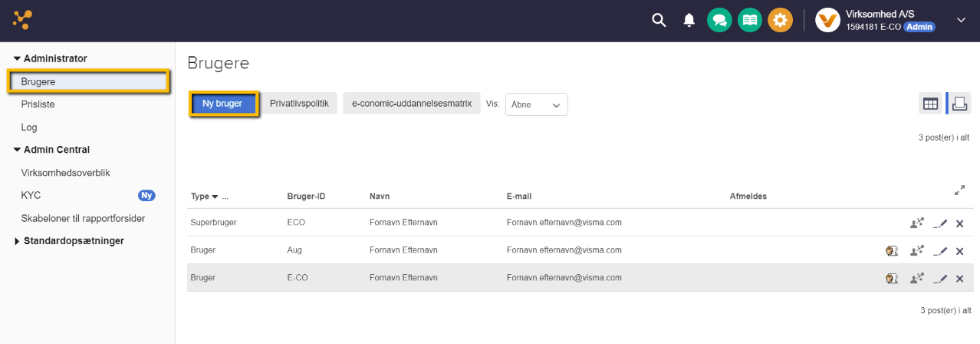Open the search magnifier in top bar
Image resolution: width=980 pixels, height=344 pixels.
point(659,21)
